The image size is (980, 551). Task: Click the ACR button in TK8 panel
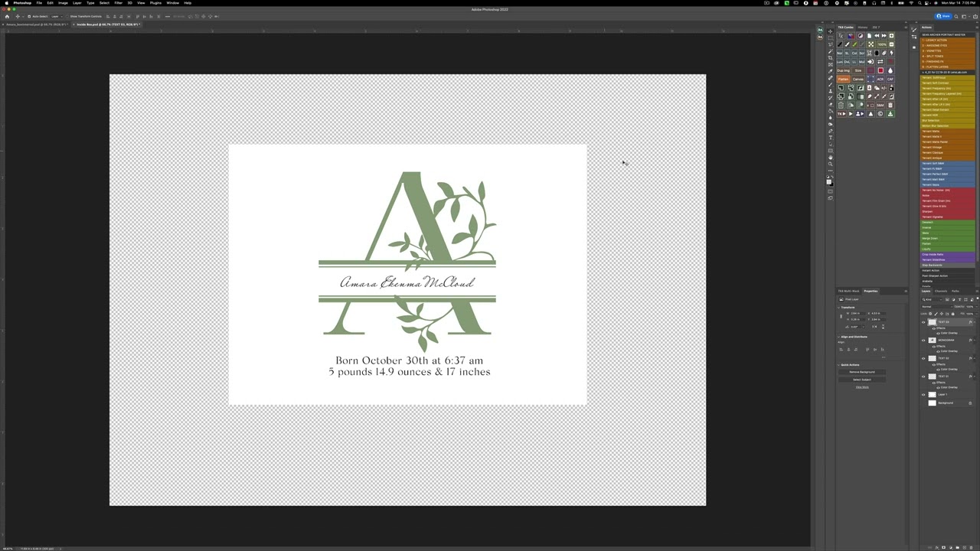point(880,79)
